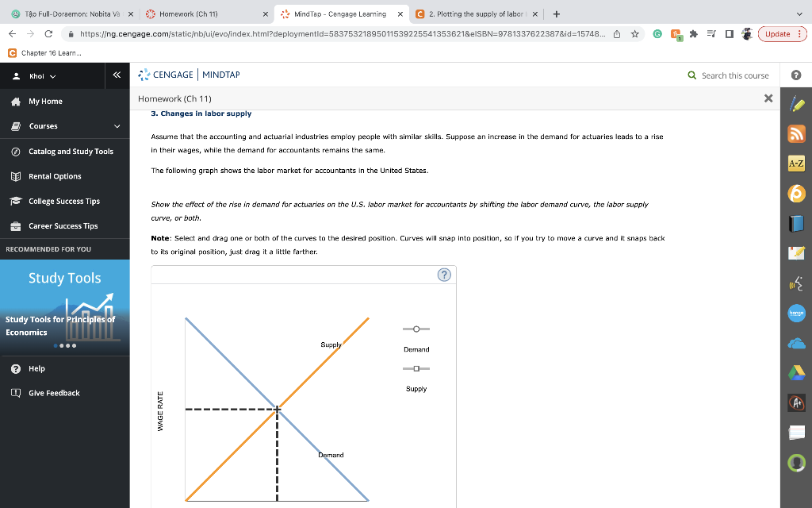Click the Search this course magnifier
This screenshot has width=812, height=508.
click(x=694, y=75)
